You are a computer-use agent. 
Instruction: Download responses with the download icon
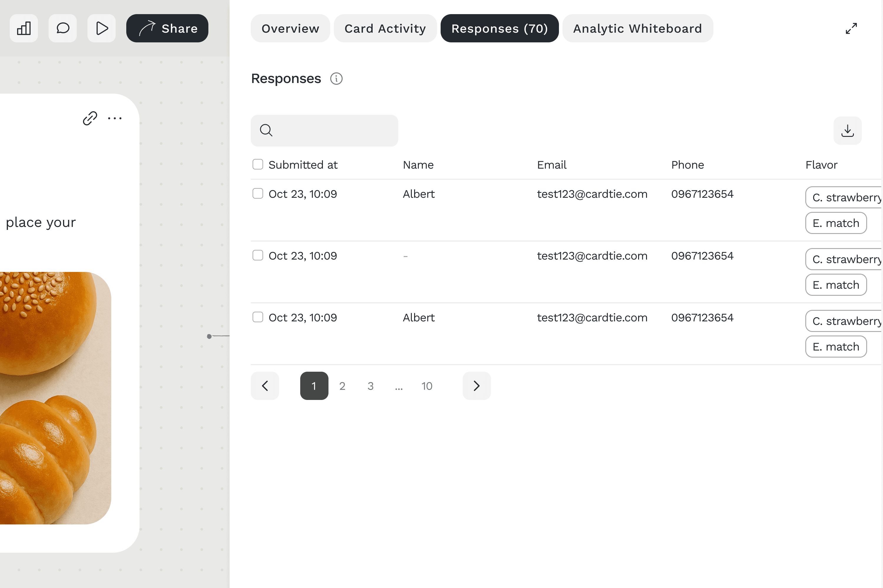[x=847, y=131]
